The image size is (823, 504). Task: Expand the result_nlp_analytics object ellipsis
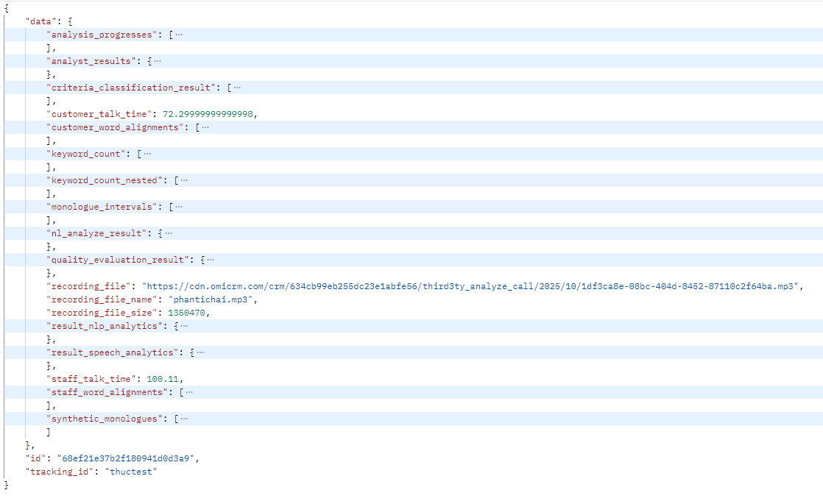click(184, 326)
